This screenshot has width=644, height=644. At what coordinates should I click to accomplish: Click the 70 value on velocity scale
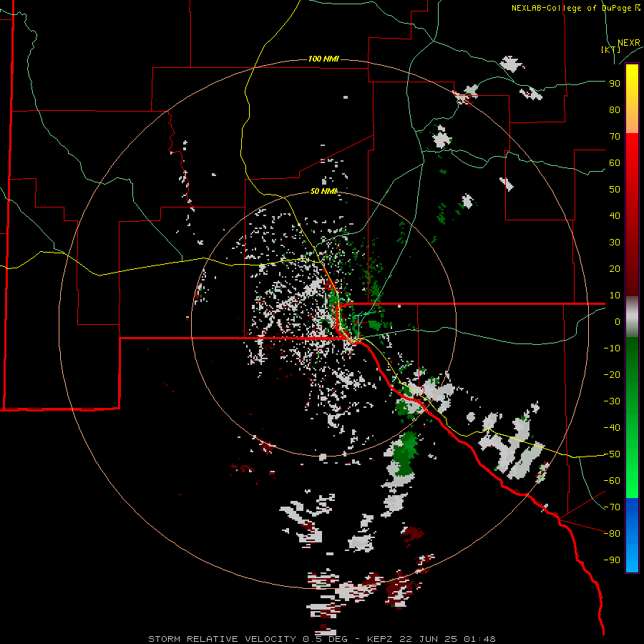click(x=615, y=137)
